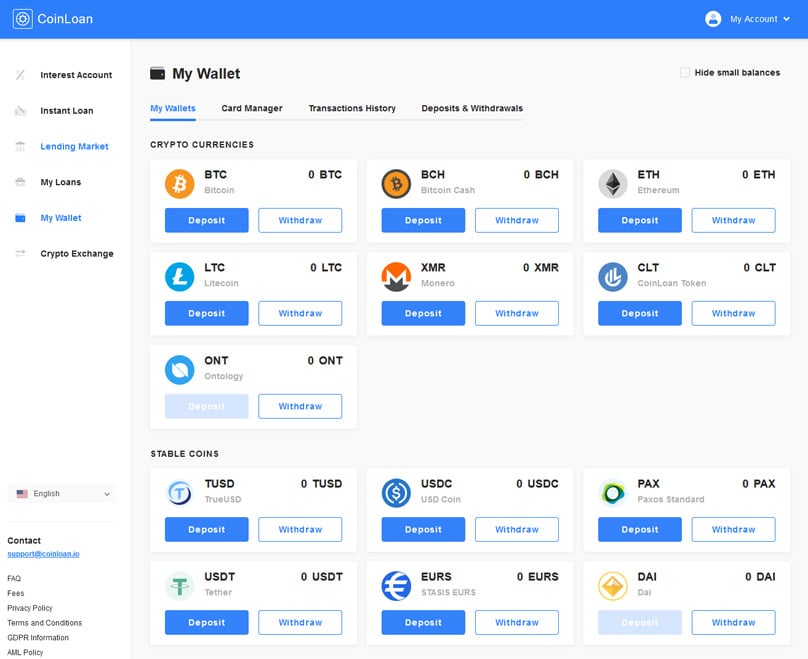Screen dimensions: 808x659
Task: Open the AML Policy link
Action: click(x=25, y=652)
